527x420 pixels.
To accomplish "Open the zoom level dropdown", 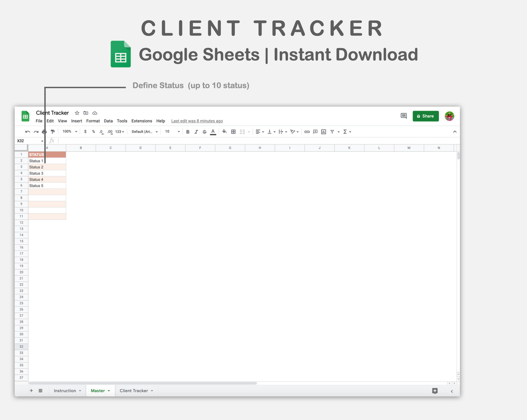I will (x=69, y=132).
